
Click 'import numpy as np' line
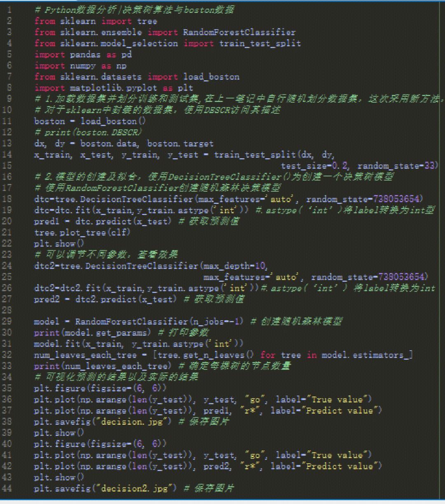coord(80,66)
